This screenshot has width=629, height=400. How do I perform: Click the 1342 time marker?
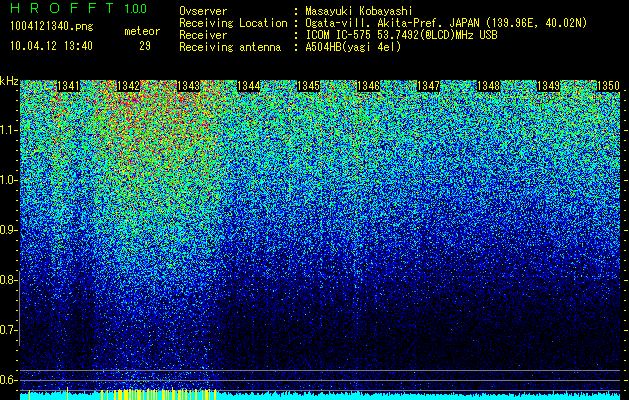click(128, 86)
